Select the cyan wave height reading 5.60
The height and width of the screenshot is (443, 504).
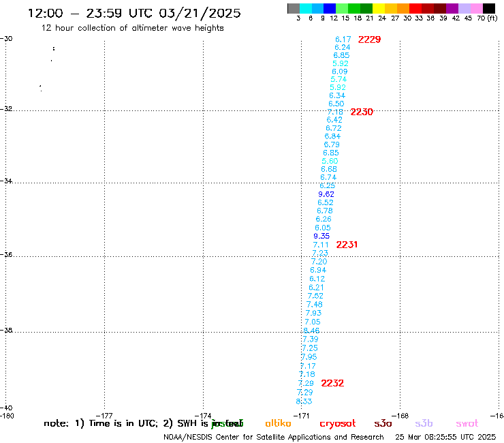click(330, 161)
